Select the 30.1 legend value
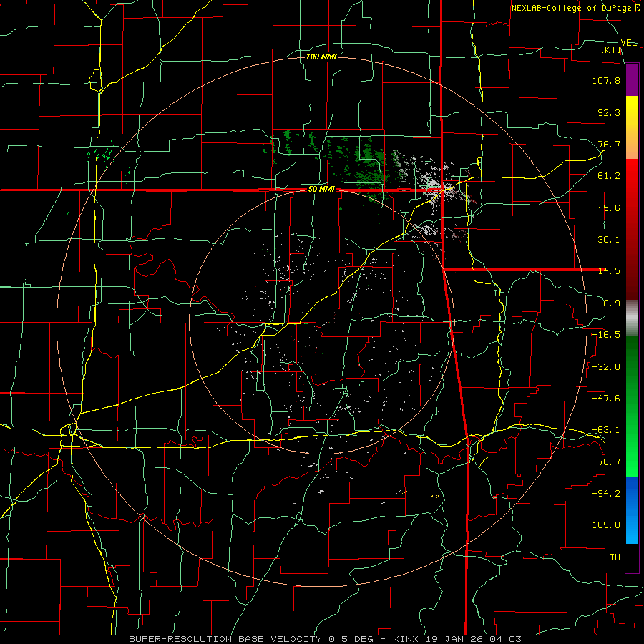Viewport: 644px width, 644px height. [x=609, y=240]
